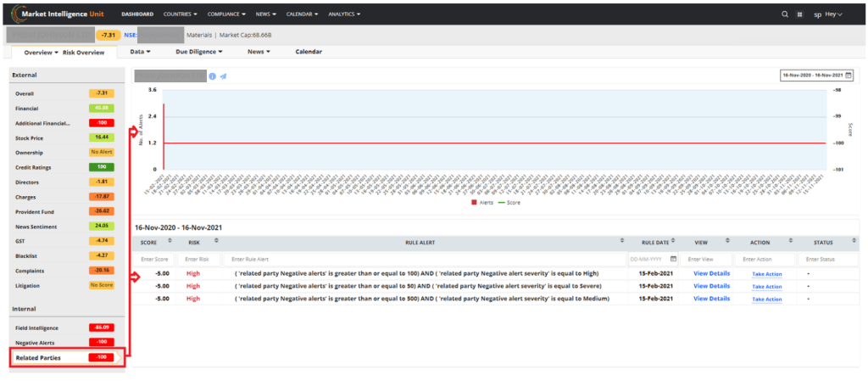Click calendar icon in Rule Date filter
Screen dimensions: 868x381
673,259
